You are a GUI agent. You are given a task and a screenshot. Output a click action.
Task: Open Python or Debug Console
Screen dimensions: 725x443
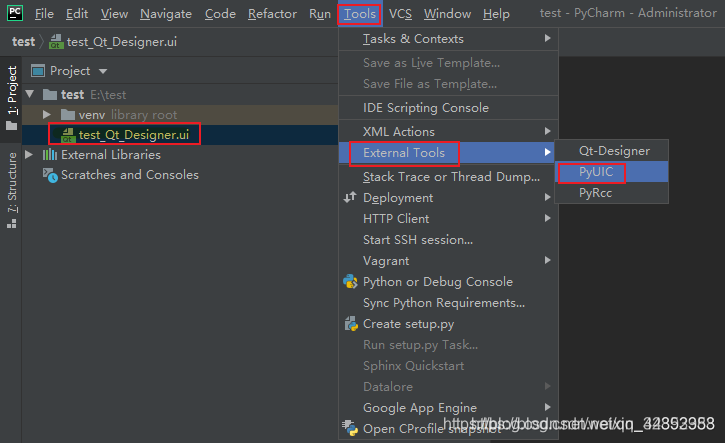[x=449, y=282]
